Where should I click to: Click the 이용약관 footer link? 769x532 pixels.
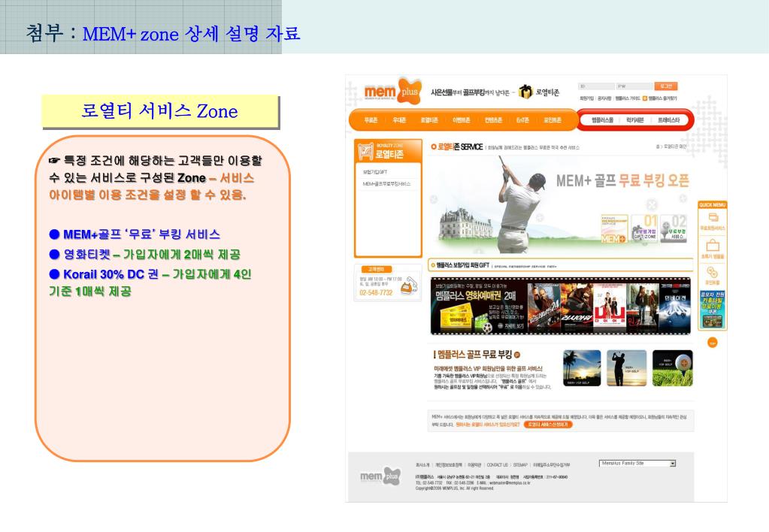point(474,465)
